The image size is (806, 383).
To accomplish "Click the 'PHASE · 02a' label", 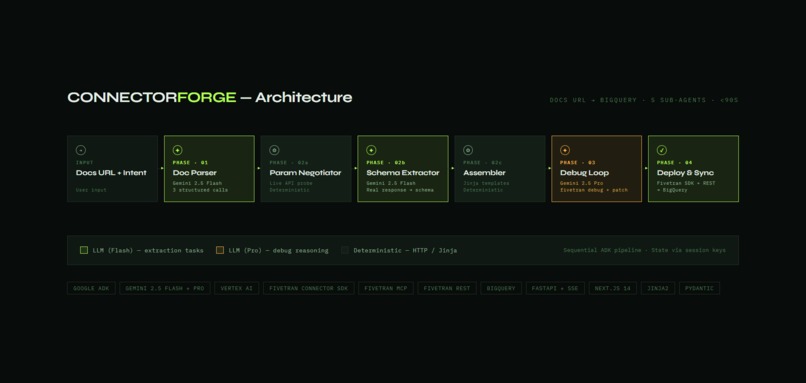I will 289,162.
